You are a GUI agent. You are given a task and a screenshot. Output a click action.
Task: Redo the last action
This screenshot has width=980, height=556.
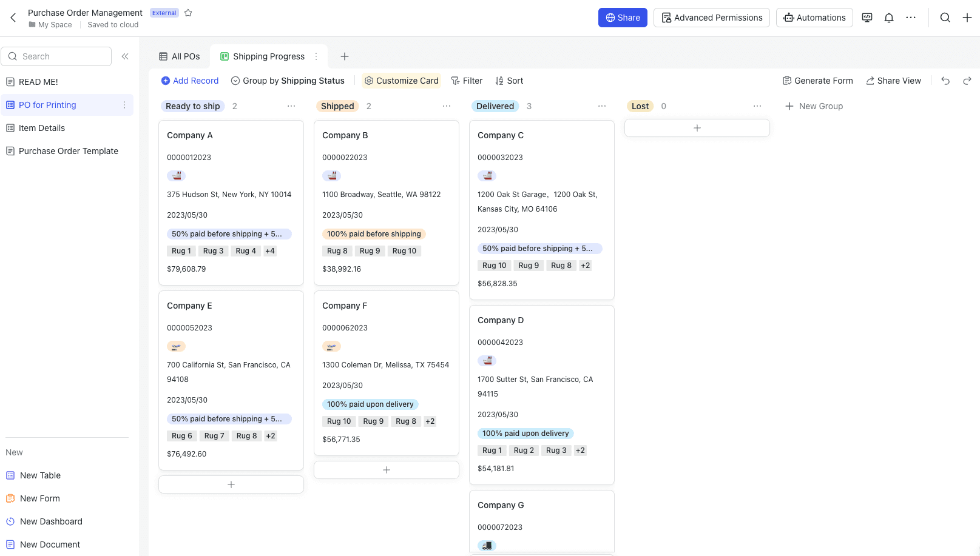967,81
